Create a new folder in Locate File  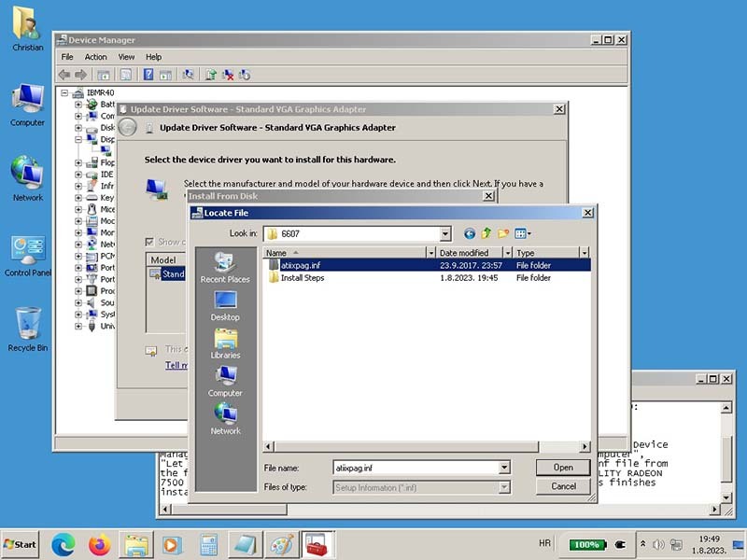coord(503,233)
